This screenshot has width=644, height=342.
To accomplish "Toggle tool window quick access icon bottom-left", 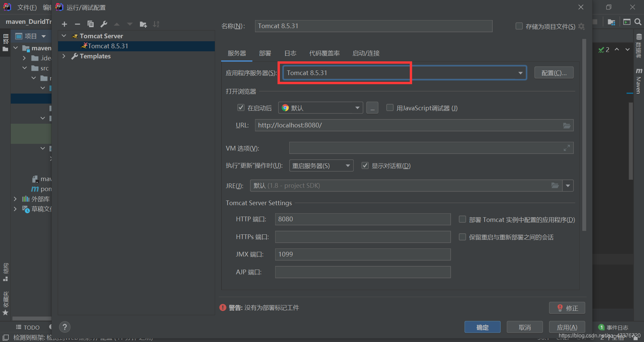I will (6, 337).
